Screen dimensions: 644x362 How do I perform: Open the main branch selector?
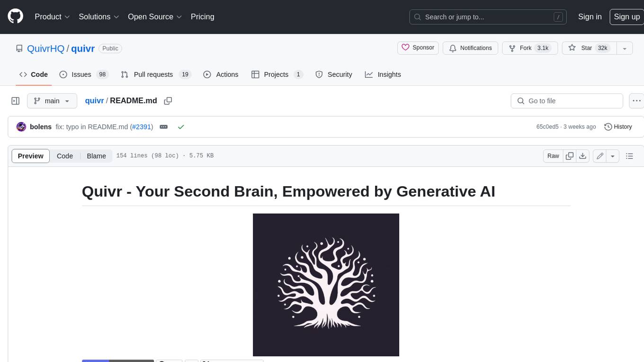pyautogui.click(x=52, y=101)
